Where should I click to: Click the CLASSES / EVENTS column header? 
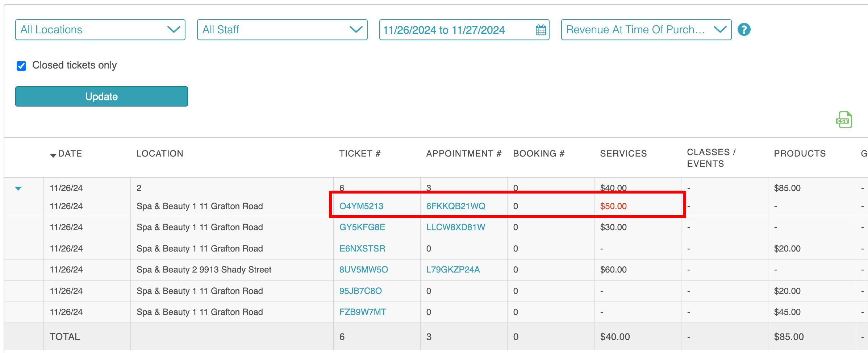711,158
